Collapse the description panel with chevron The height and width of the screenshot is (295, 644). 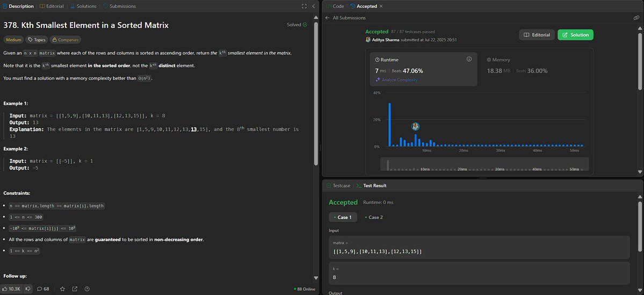coord(313,6)
